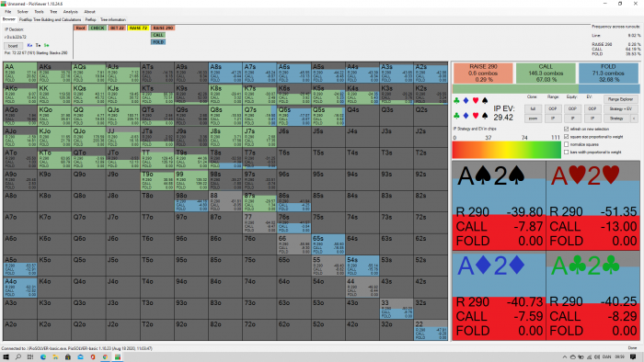The image size is (644, 362).
Task: Open the Range Explorer
Action: [621, 99]
